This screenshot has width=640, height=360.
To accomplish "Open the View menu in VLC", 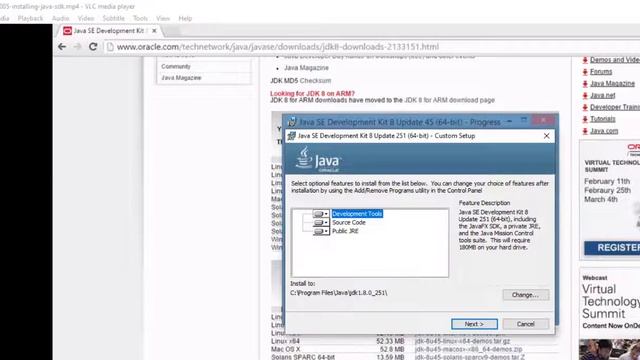I will (x=162, y=18).
